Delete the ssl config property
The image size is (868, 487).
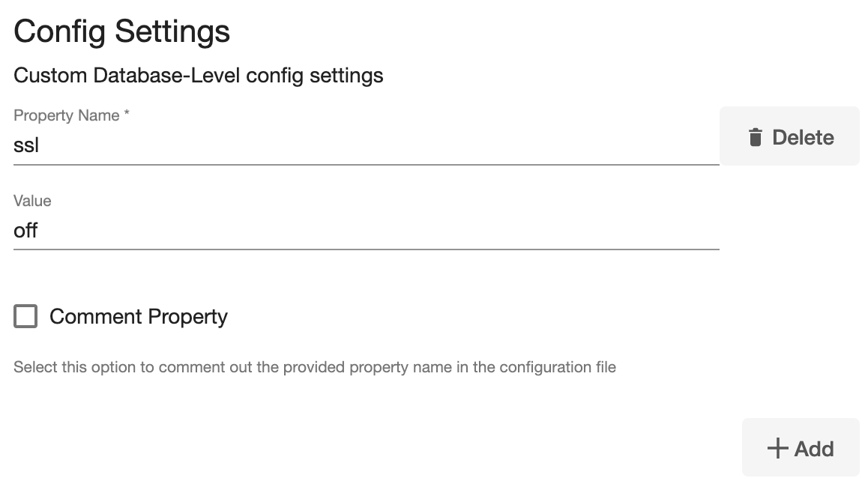pyautogui.click(x=789, y=136)
